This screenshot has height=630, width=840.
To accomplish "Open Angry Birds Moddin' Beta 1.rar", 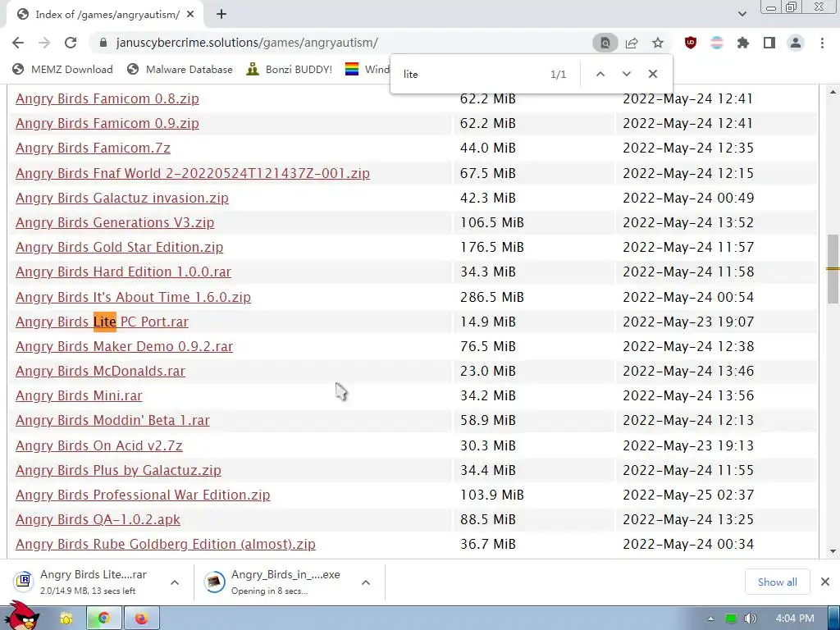I will 112,421.
